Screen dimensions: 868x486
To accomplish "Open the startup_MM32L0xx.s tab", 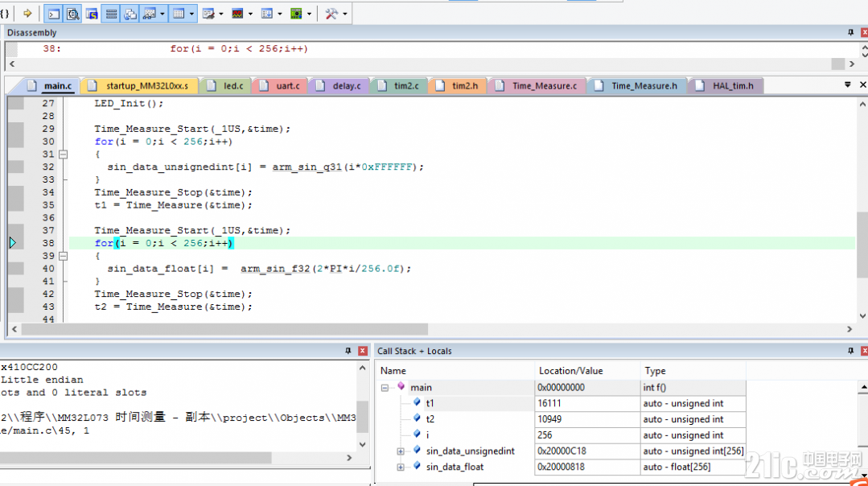I will pyautogui.click(x=139, y=86).
